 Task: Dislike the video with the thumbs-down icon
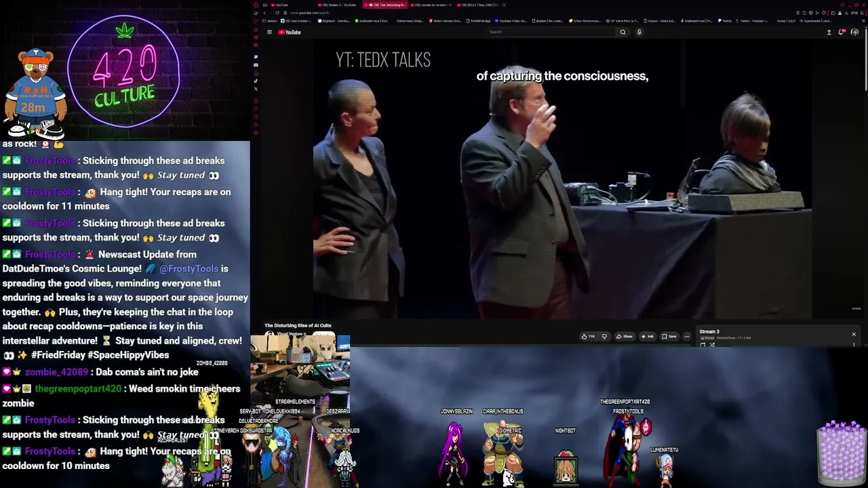pos(604,336)
